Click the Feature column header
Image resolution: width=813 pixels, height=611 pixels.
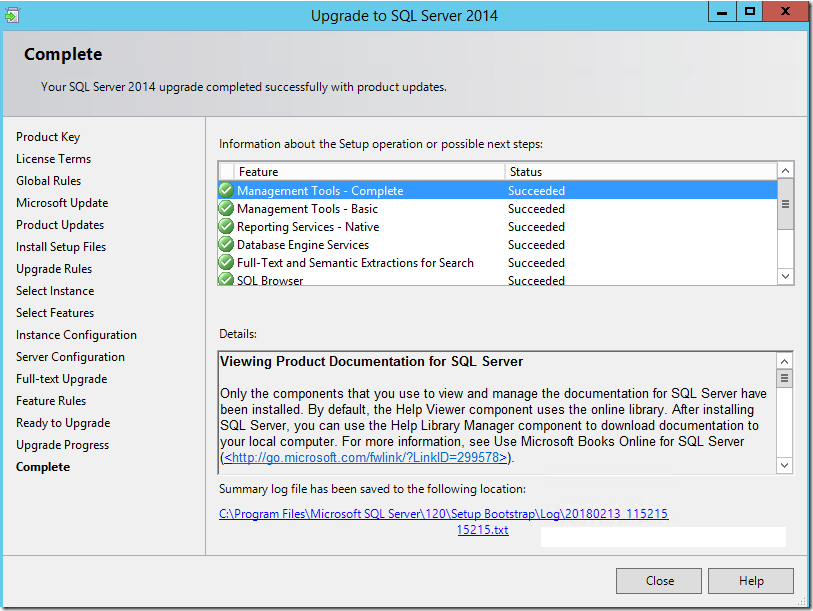[369, 171]
